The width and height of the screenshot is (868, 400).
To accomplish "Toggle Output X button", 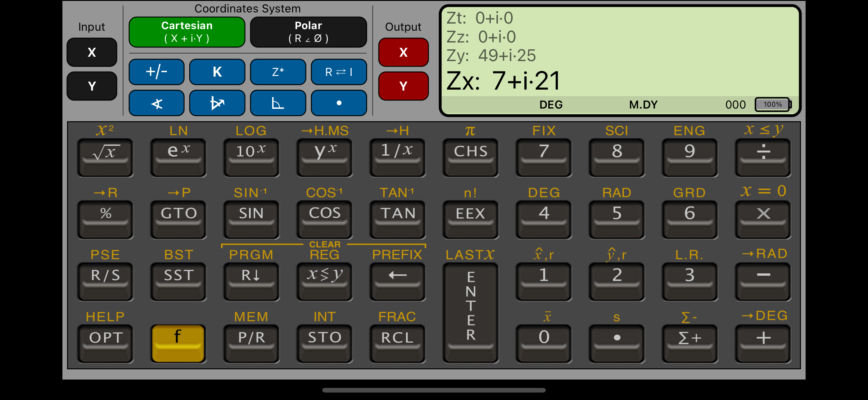I will point(403,52).
